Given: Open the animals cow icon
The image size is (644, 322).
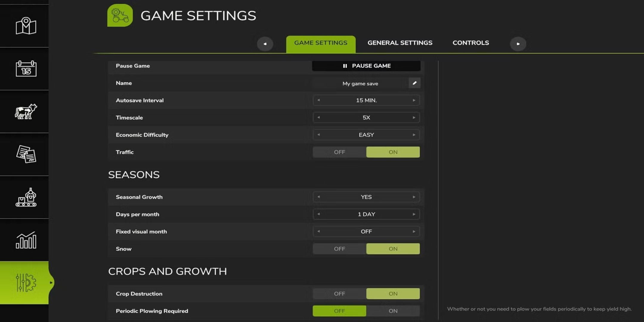Looking at the screenshot, I should tap(26, 112).
